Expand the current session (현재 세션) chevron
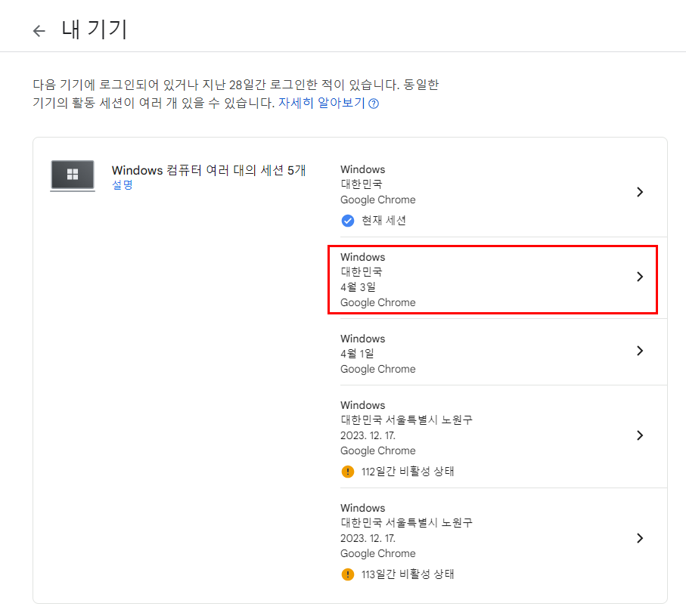 click(x=640, y=192)
